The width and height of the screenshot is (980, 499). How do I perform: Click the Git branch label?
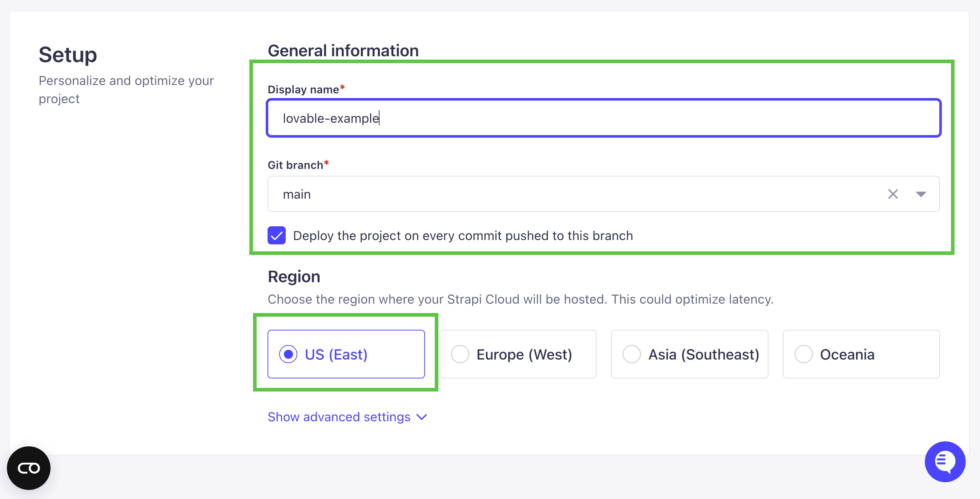298,165
